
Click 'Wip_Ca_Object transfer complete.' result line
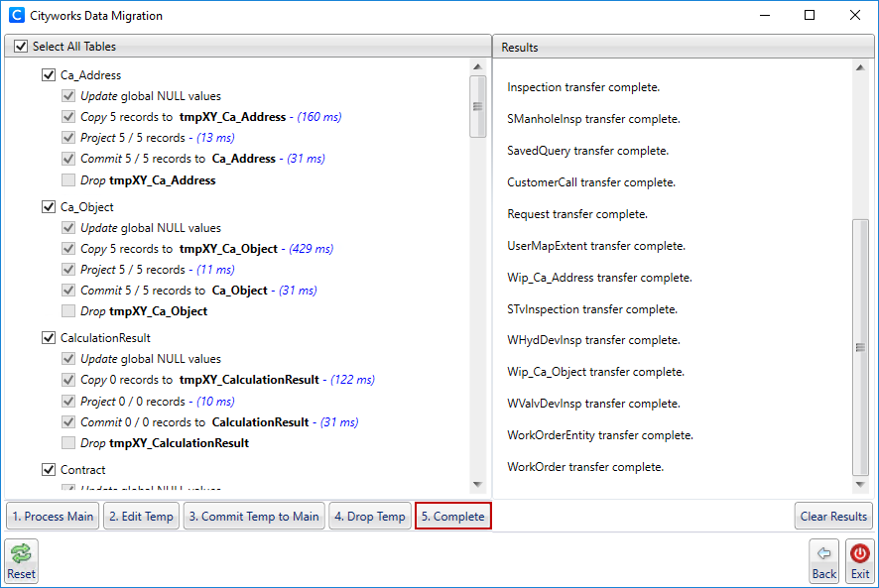tap(595, 372)
